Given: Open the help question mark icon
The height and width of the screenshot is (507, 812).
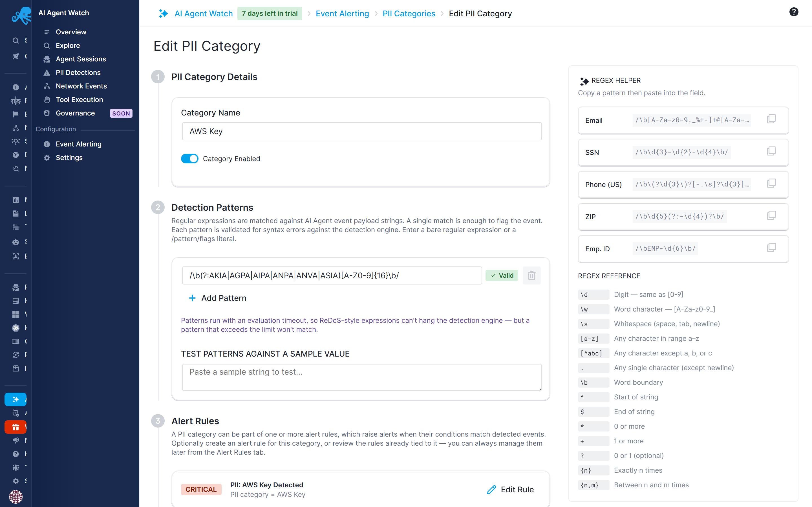Looking at the screenshot, I should tap(794, 12).
